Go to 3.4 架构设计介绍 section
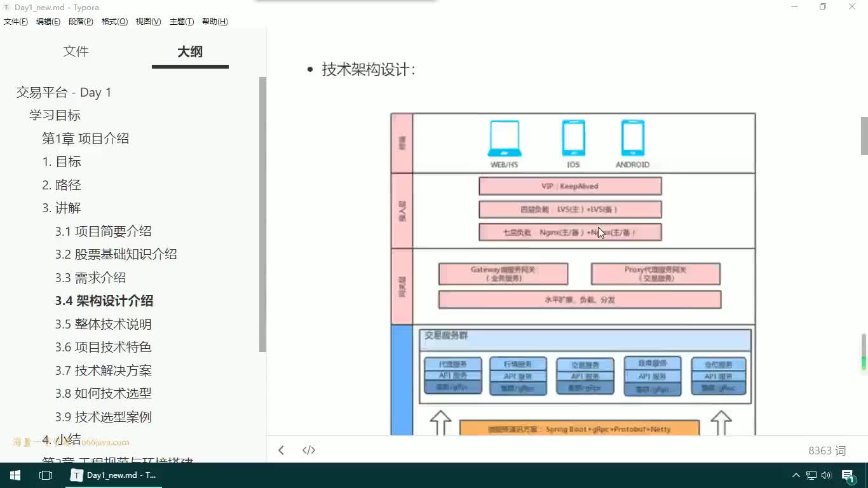 click(104, 301)
